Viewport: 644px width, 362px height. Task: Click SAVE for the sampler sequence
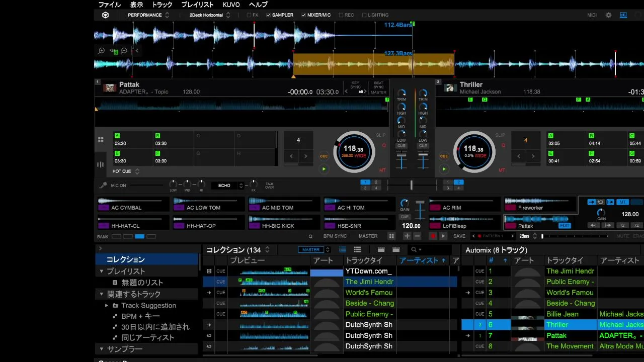pos(459,236)
